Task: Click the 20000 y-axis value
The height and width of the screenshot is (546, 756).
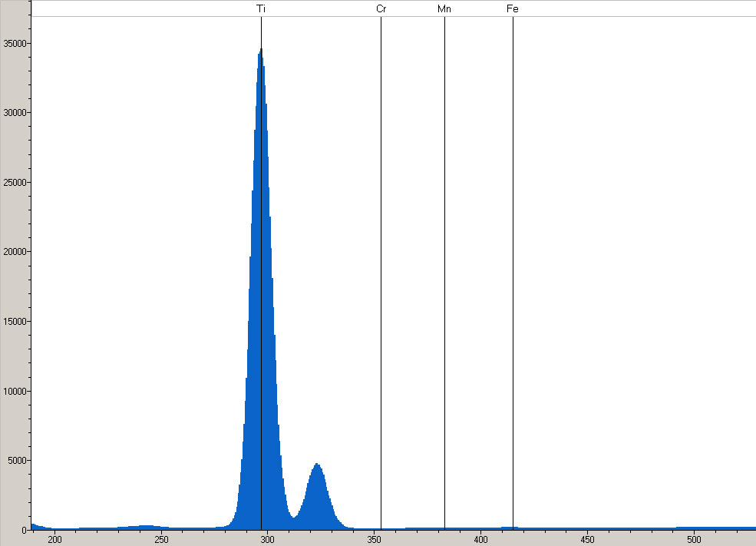Action: [15, 251]
